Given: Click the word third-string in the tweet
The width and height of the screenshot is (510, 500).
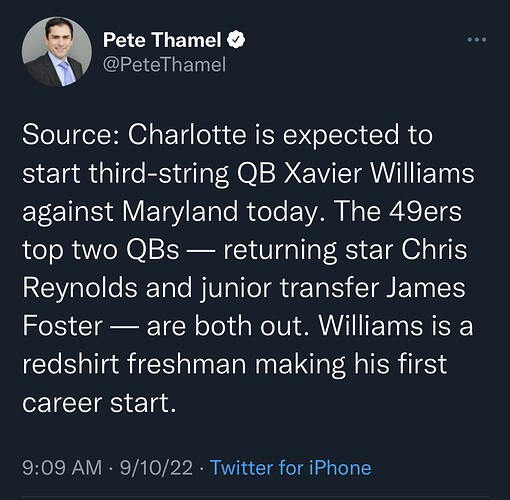Looking at the screenshot, I should (159, 174).
